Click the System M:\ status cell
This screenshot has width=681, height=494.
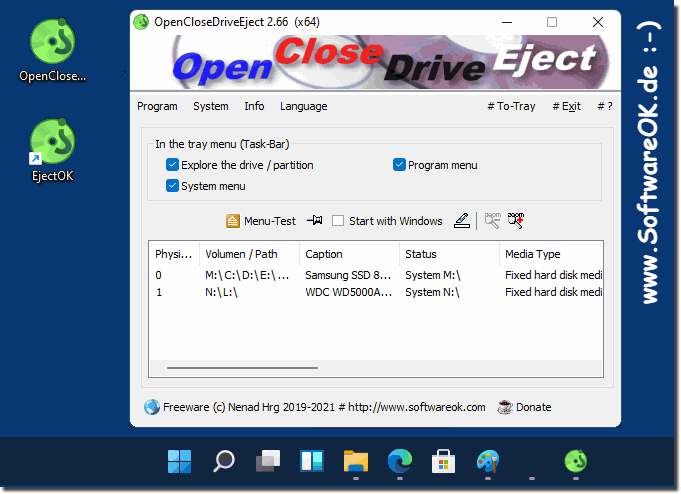433,275
